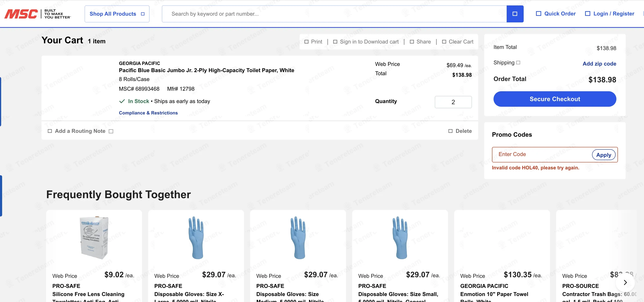Share the cart
Screen dimensions: 644x302
420,42
